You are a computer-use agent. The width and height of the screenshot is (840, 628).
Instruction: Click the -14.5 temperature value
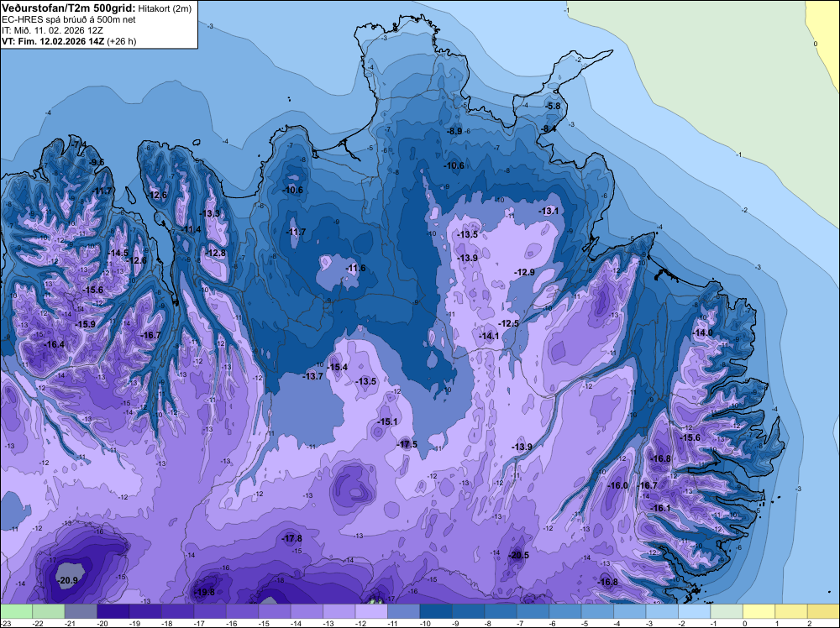pos(118,254)
